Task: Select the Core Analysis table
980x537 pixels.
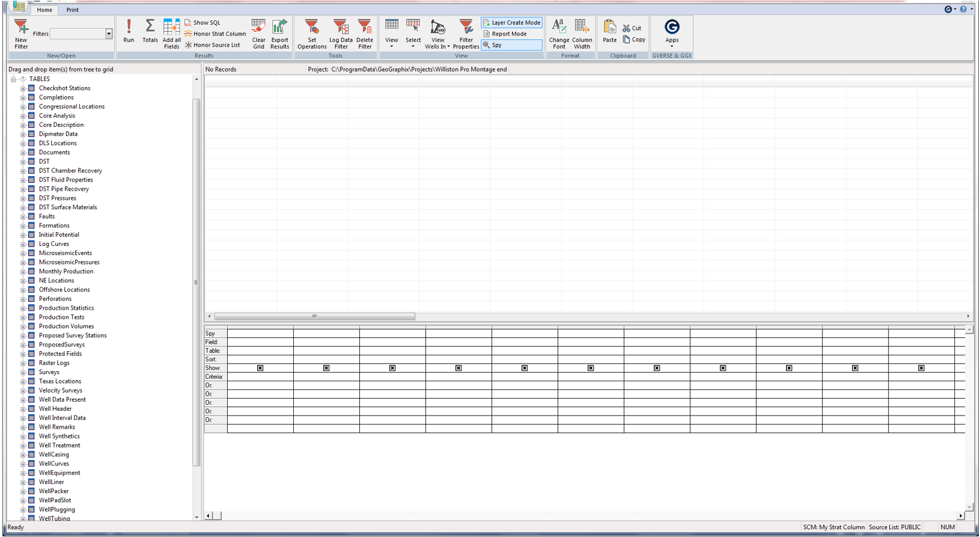Action: click(57, 116)
